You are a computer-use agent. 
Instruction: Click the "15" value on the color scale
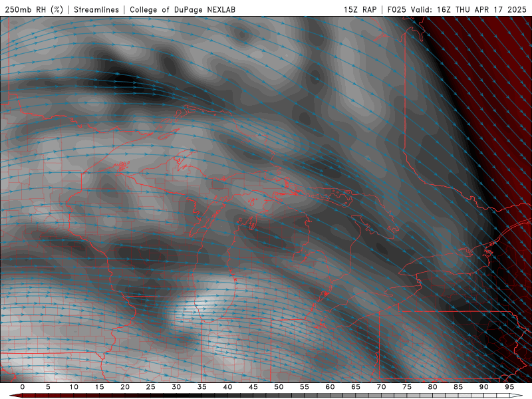[99, 387]
